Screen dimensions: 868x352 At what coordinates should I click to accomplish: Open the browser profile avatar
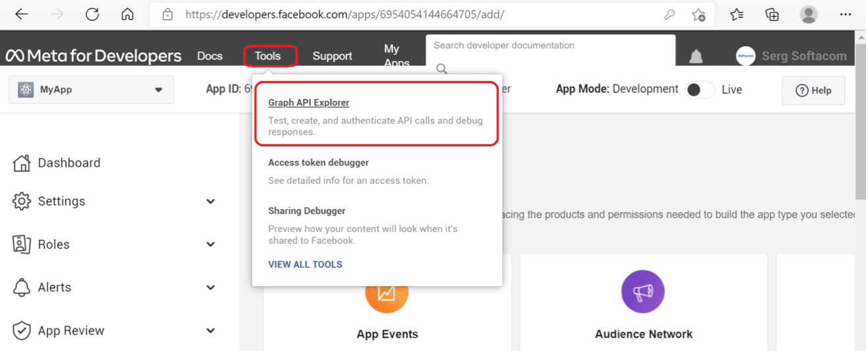pyautogui.click(x=809, y=15)
